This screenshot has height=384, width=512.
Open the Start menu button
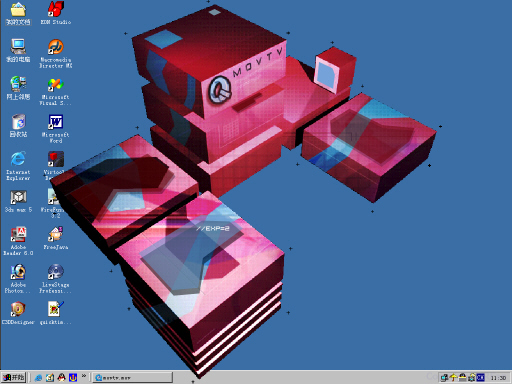pos(14,377)
